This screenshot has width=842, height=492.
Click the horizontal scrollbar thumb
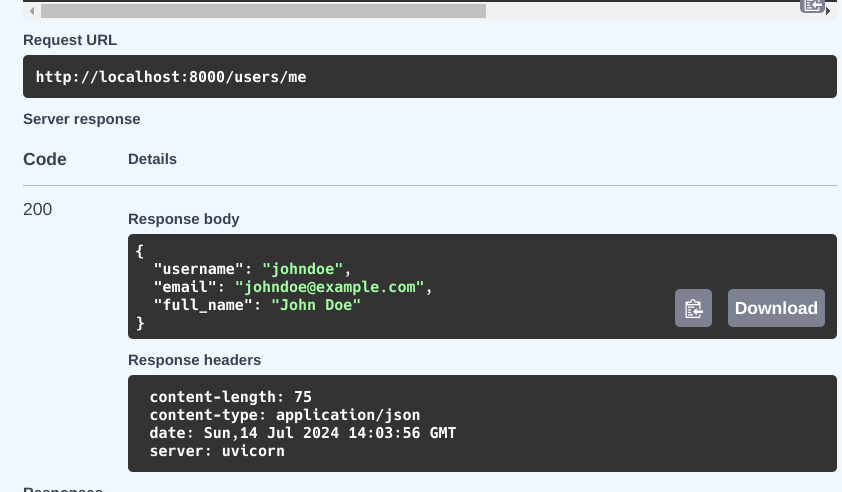click(x=263, y=11)
